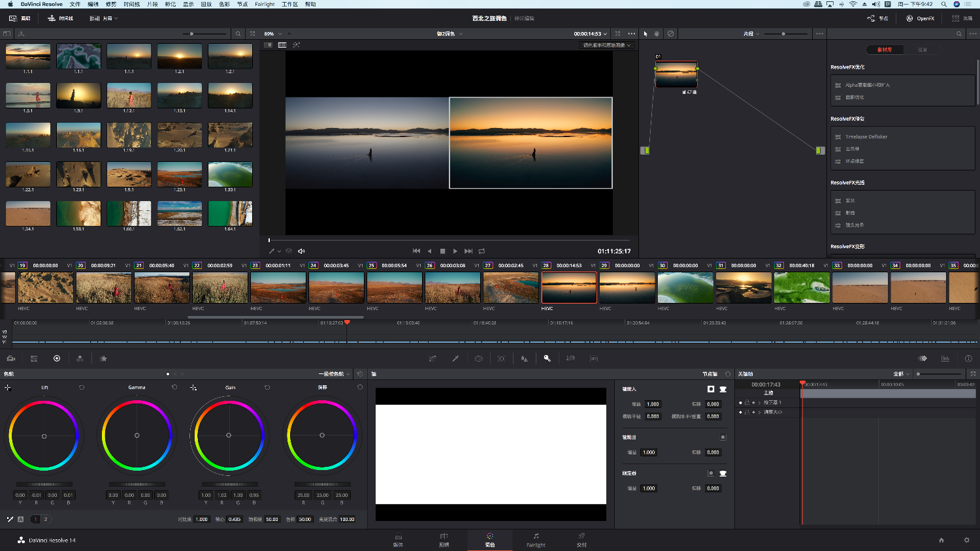Open the Blur palette icon
The width and height of the screenshot is (980, 551).
click(x=524, y=358)
